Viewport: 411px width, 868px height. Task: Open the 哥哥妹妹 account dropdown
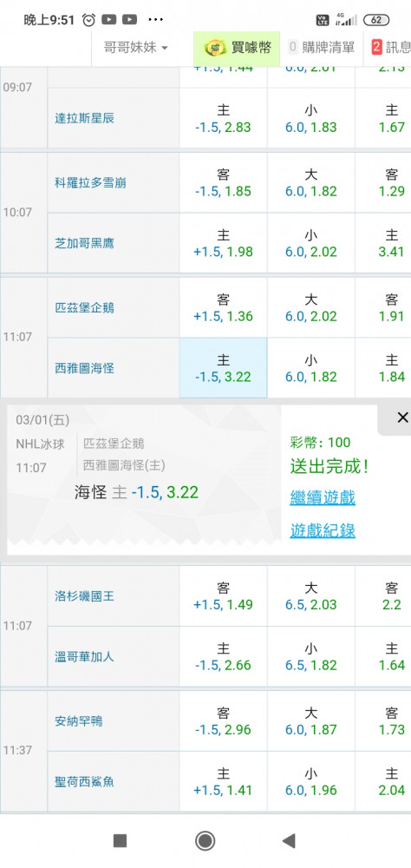pos(135,48)
